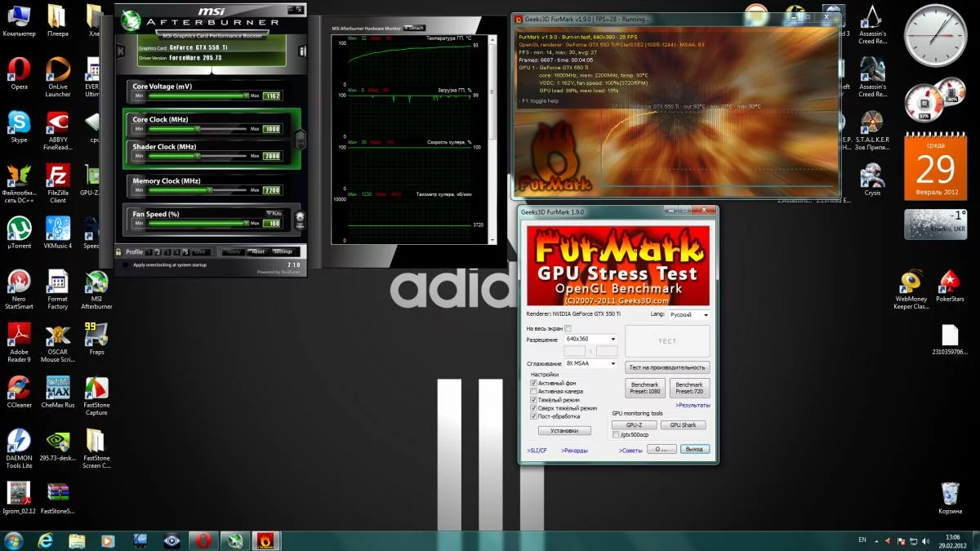The height and width of the screenshot is (551, 980).
Task: Open the '>Результаты' link
Action: 693,405
